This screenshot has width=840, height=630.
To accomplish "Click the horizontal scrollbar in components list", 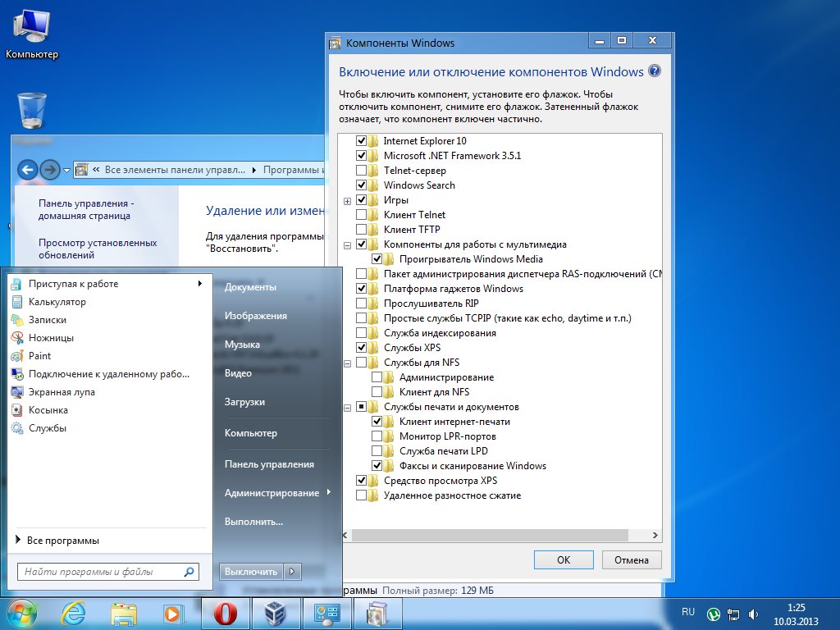I will 490,535.
